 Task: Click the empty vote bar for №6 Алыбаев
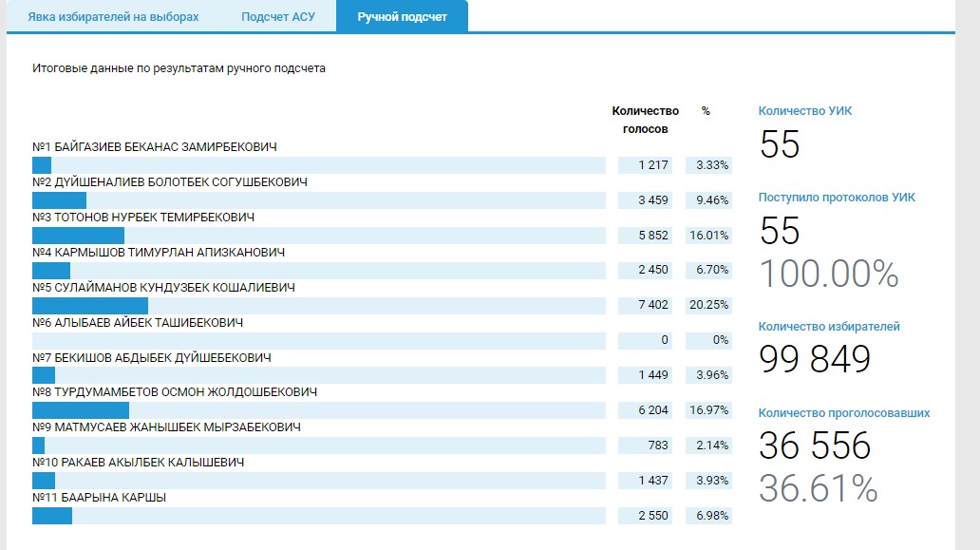click(x=318, y=340)
